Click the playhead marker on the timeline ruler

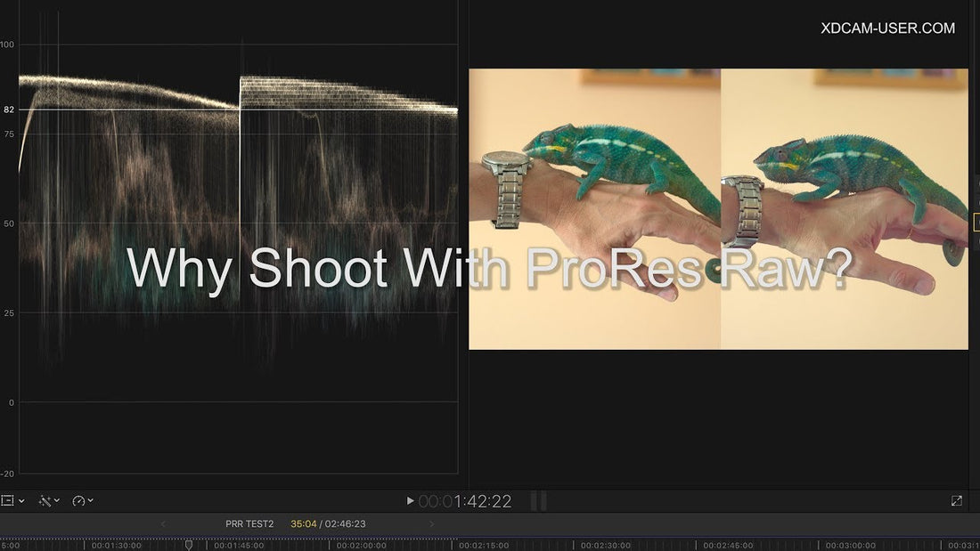(x=188, y=545)
